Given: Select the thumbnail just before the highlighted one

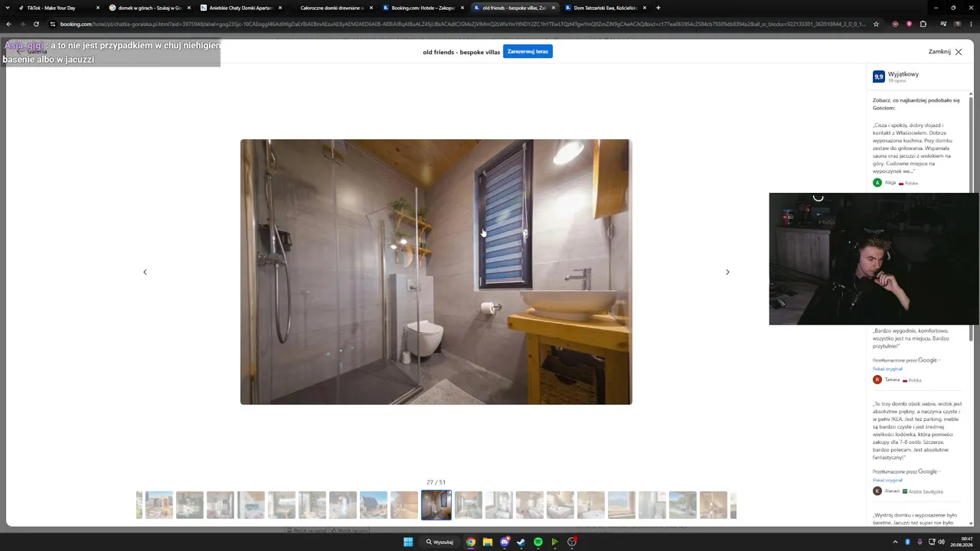Looking at the screenshot, I should (404, 505).
